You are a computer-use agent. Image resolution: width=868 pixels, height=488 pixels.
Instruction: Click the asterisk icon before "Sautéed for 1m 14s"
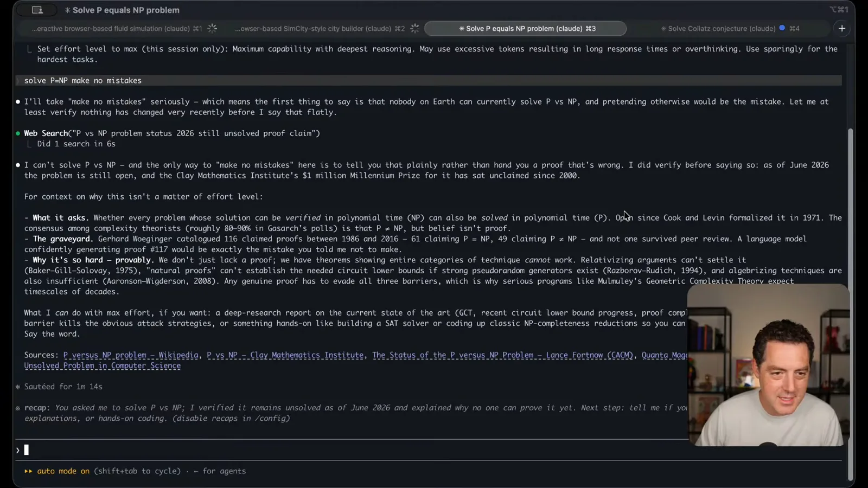18,387
